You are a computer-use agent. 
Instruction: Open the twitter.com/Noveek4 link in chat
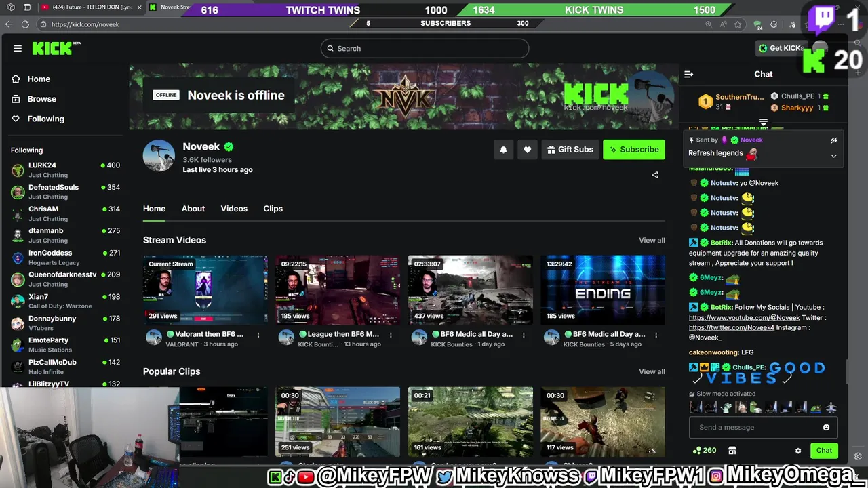click(732, 328)
